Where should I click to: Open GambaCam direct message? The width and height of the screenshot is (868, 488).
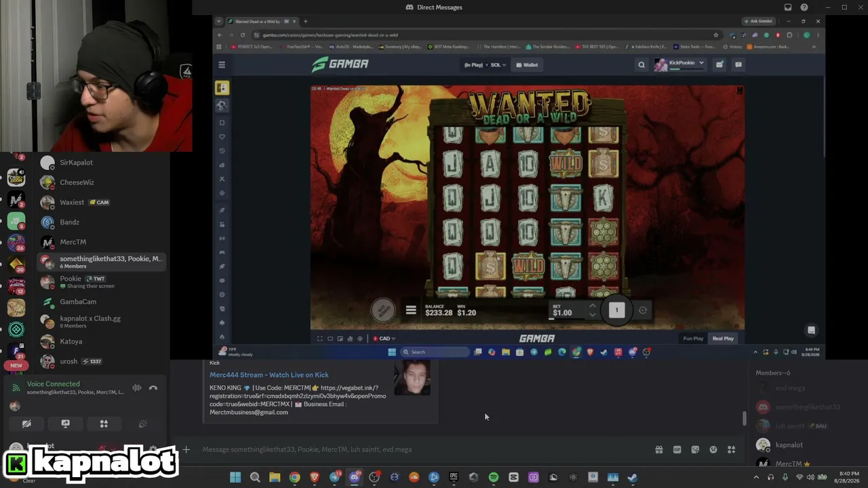pyautogui.click(x=102, y=302)
